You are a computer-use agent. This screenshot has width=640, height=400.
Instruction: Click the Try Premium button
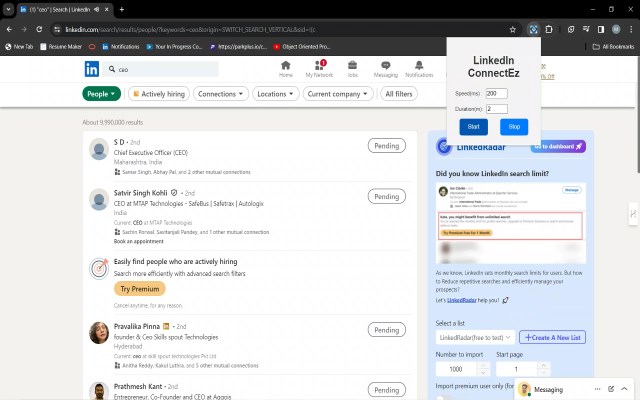click(x=140, y=289)
